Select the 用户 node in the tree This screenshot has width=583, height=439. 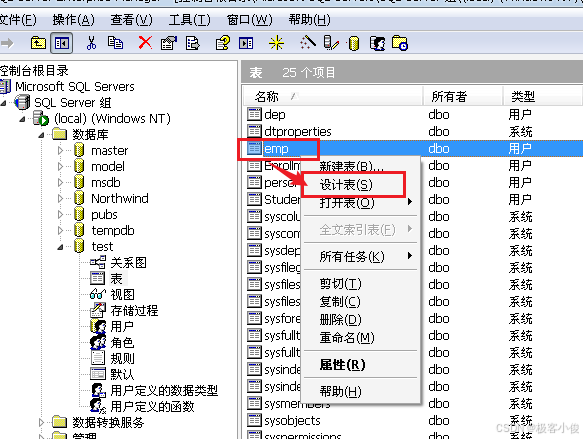pos(122,326)
